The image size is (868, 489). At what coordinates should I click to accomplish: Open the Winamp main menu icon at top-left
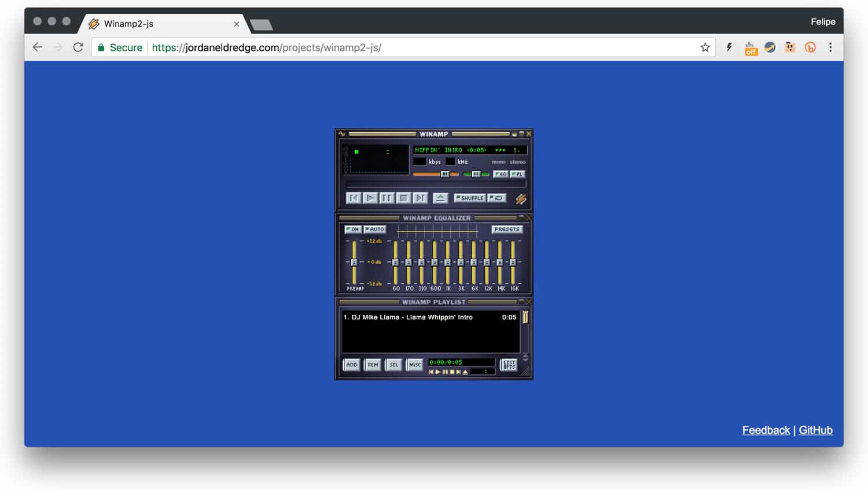click(x=342, y=133)
